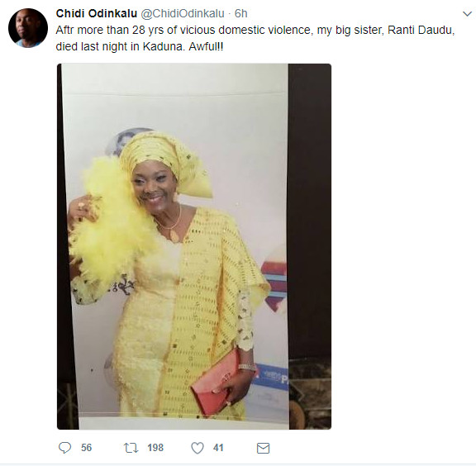The width and height of the screenshot is (476, 466).
Task: Click the reply speech bubble icon
Action: tap(64, 448)
